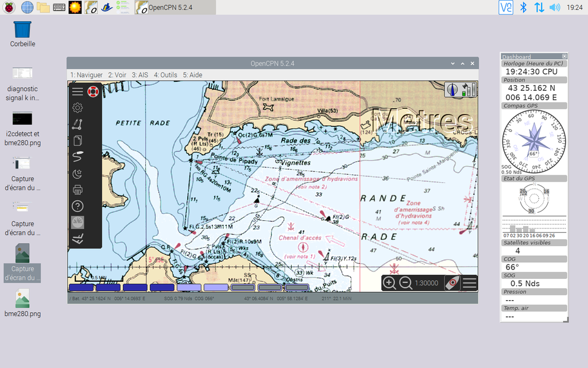Open the 2: Voir menu

[x=117, y=75]
